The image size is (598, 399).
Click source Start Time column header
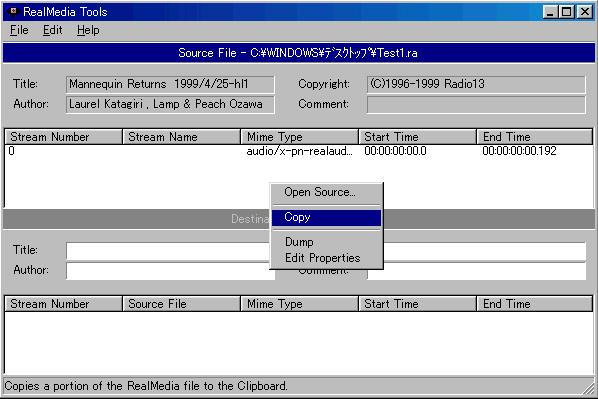pyautogui.click(x=418, y=137)
